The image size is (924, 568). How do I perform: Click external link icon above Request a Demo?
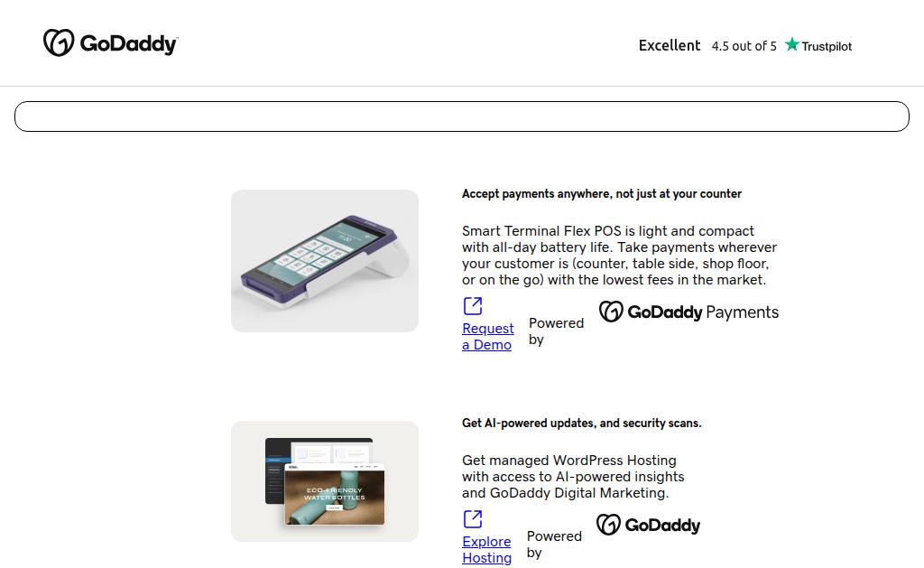[473, 306]
